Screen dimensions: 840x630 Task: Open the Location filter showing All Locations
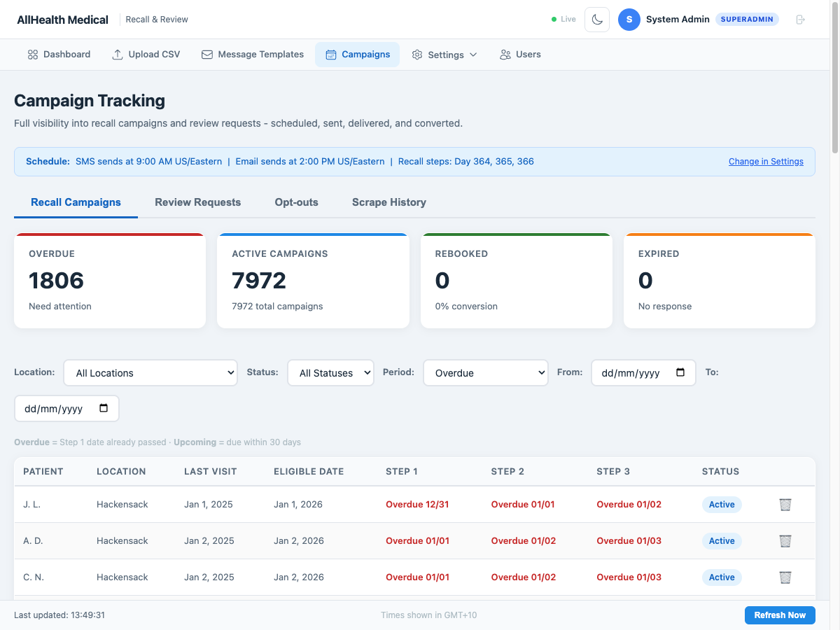(x=150, y=372)
